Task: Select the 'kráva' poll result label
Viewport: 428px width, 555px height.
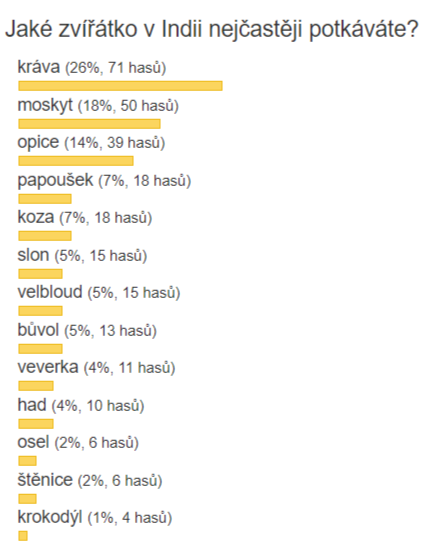Action: pyautogui.click(x=92, y=67)
